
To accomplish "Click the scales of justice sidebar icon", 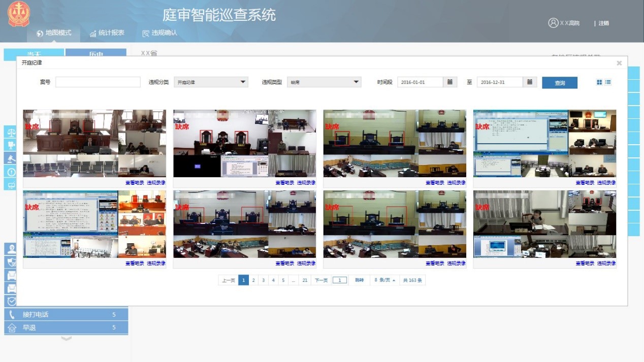I will tap(10, 132).
